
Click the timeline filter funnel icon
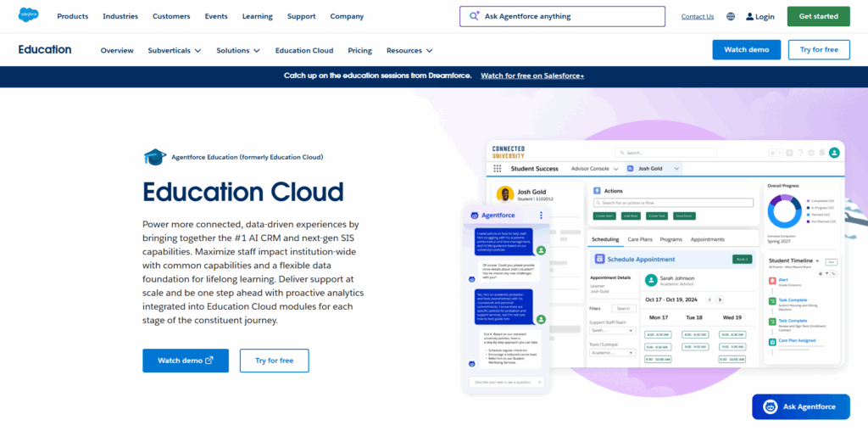(x=826, y=274)
